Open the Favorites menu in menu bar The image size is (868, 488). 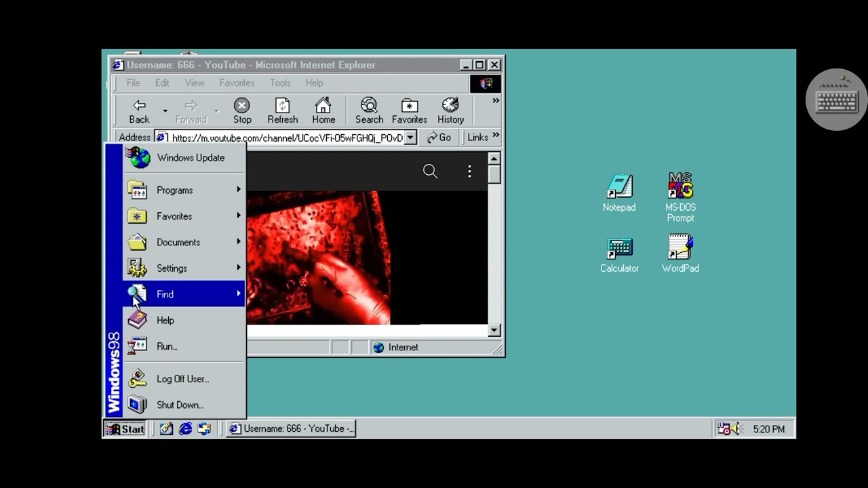coord(237,83)
